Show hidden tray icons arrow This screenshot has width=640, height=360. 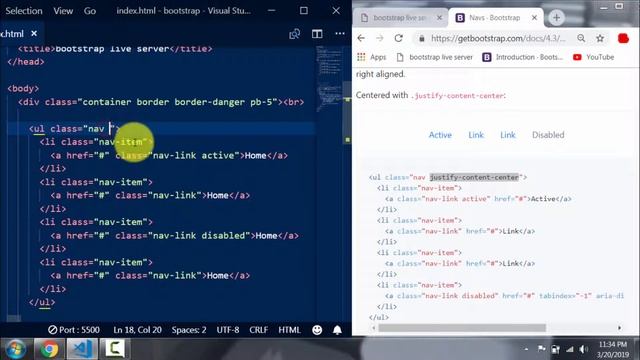[526, 349]
